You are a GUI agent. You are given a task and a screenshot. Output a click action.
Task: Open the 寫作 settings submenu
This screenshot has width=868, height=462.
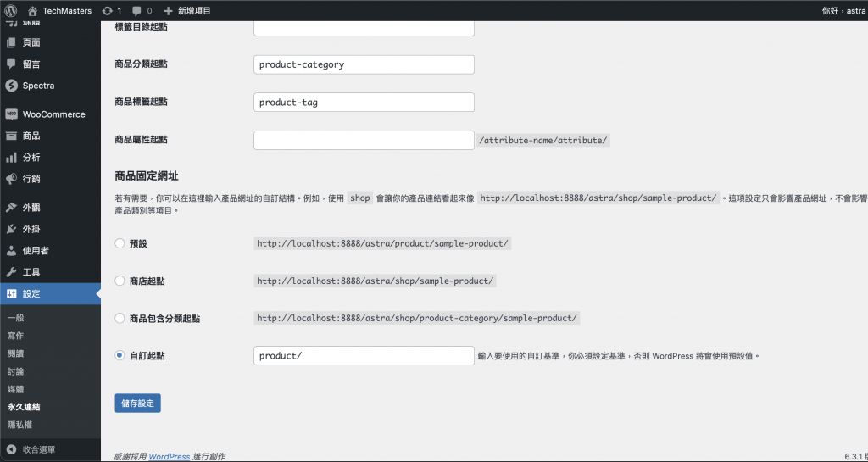point(16,336)
